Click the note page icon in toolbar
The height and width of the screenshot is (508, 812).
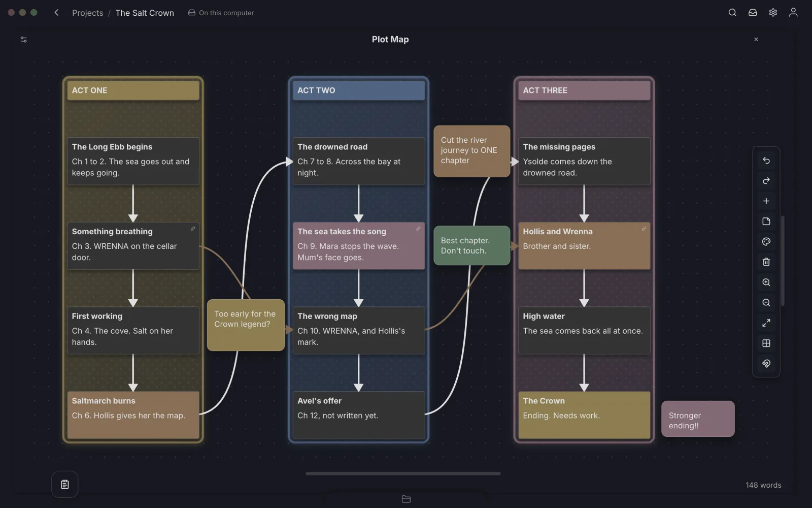766,221
